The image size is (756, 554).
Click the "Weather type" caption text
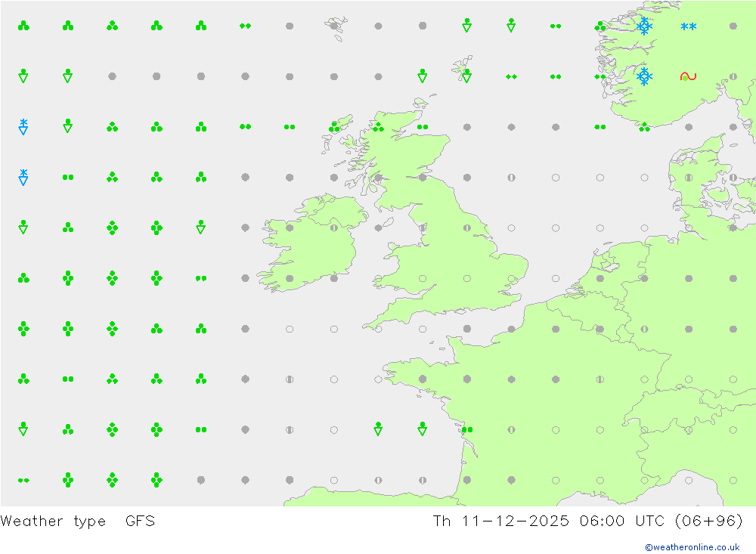coord(53,522)
